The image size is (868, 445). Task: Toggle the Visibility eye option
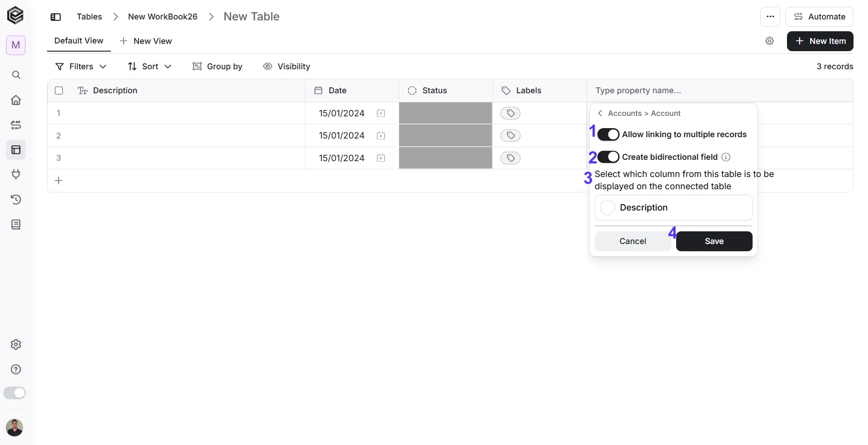[287, 67]
